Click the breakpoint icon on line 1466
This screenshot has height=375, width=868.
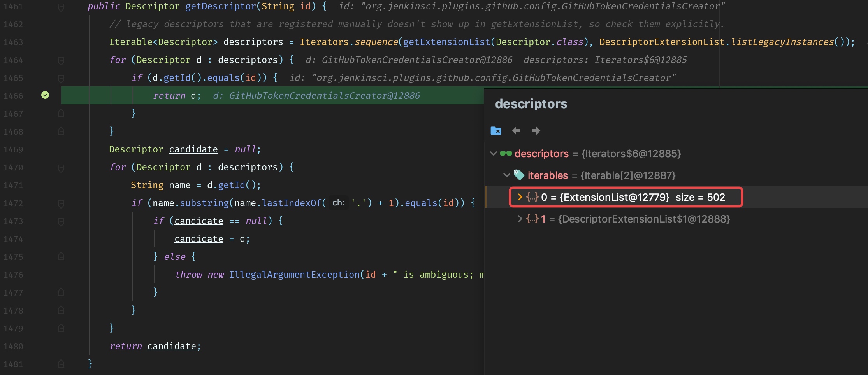pyautogui.click(x=45, y=95)
